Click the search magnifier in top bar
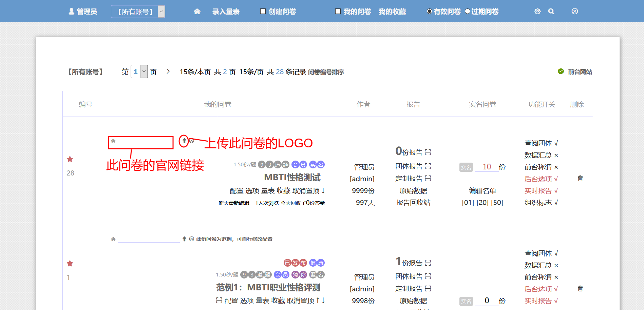The width and height of the screenshot is (644, 310). click(x=551, y=12)
